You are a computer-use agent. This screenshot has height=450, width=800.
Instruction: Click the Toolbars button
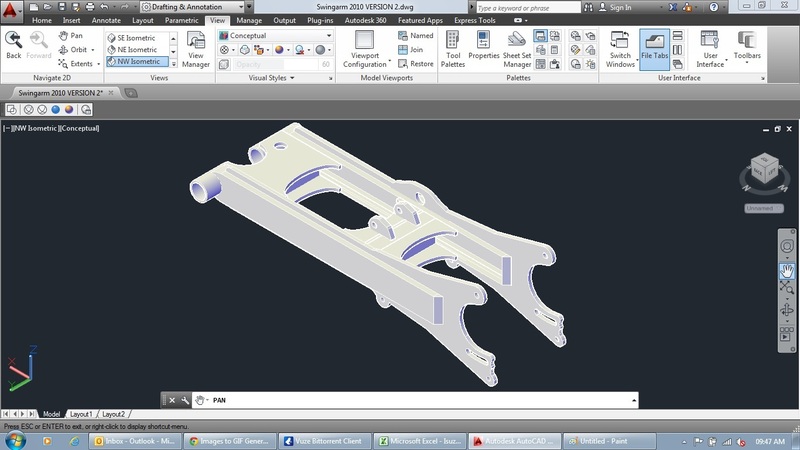pyautogui.click(x=747, y=46)
